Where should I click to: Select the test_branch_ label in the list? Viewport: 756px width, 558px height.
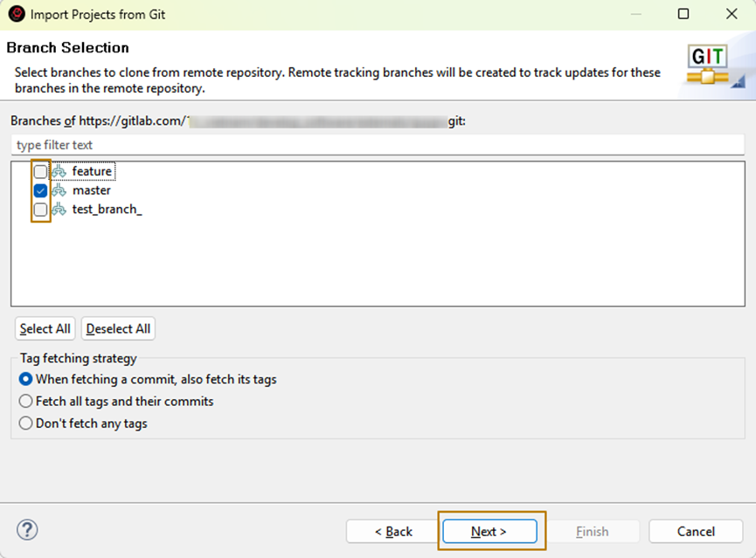click(107, 210)
